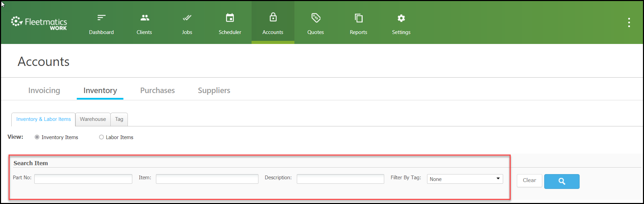Viewport: 644px width, 204px height.
Task: Switch to the Purchases tab
Action: tap(158, 90)
